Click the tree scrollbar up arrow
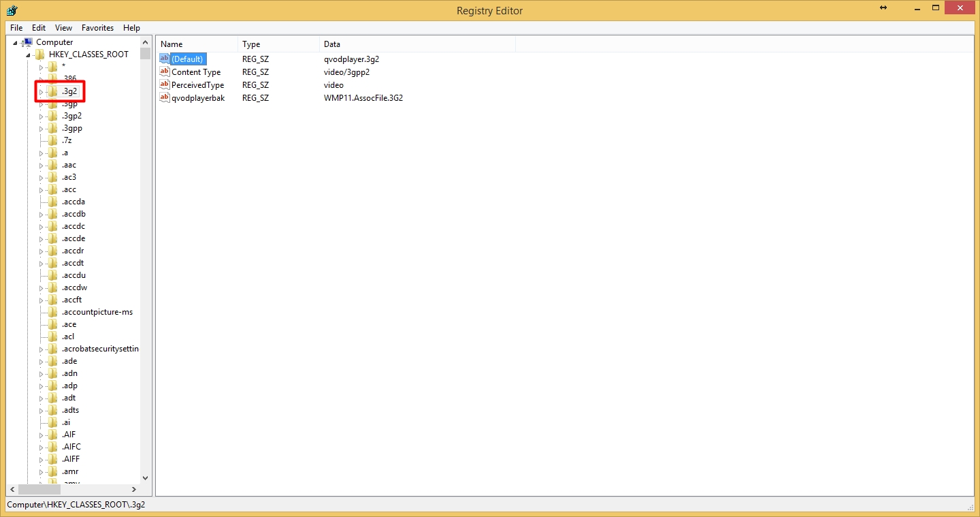 (145, 42)
